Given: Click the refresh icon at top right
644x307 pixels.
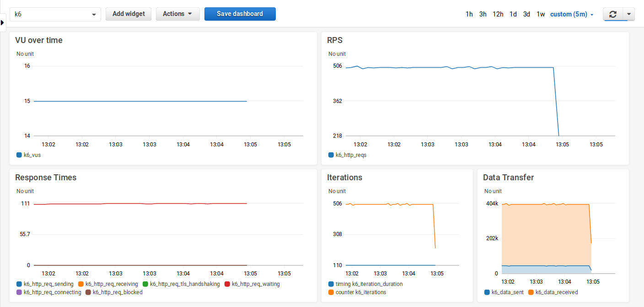Looking at the screenshot, I should tap(613, 14).
